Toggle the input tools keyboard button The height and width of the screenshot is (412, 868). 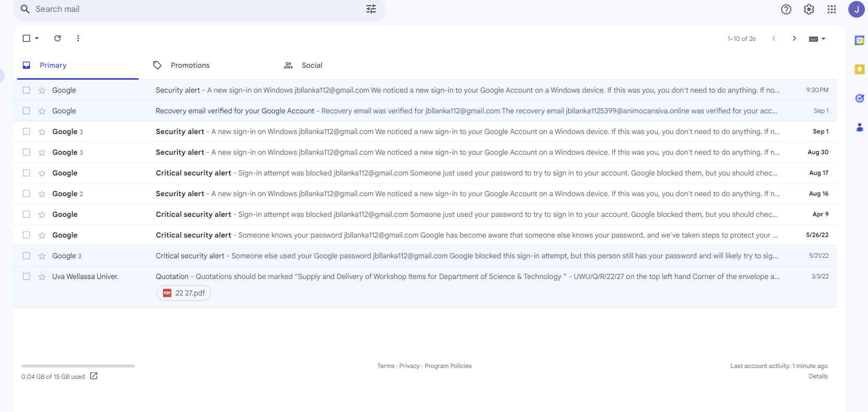(x=814, y=39)
